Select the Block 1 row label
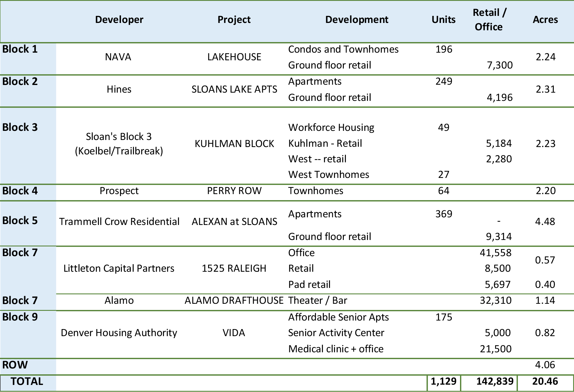The width and height of the screenshot is (574, 392). click(x=20, y=49)
